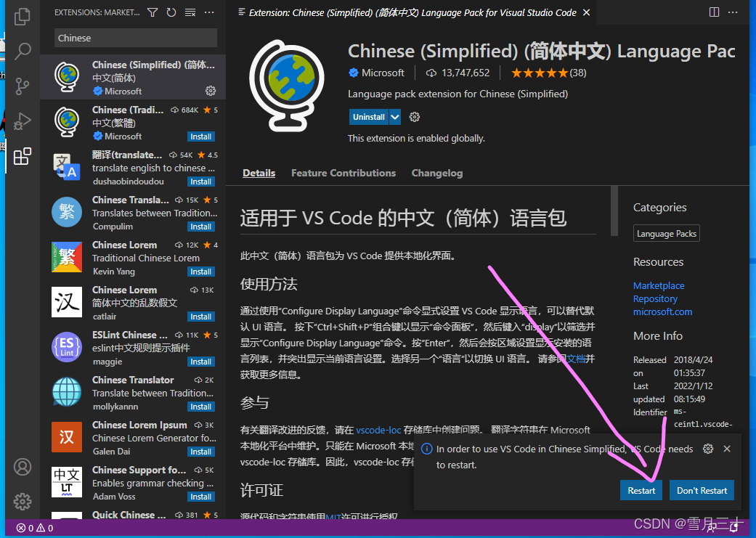
Task: Click the Microsoft verified publisher badge in header
Action: [354, 73]
